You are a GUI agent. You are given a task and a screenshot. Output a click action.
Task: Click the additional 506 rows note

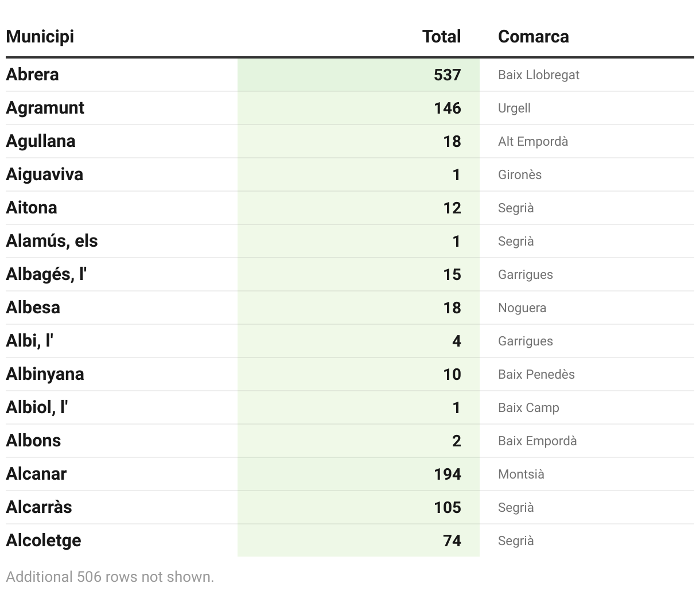110,577
